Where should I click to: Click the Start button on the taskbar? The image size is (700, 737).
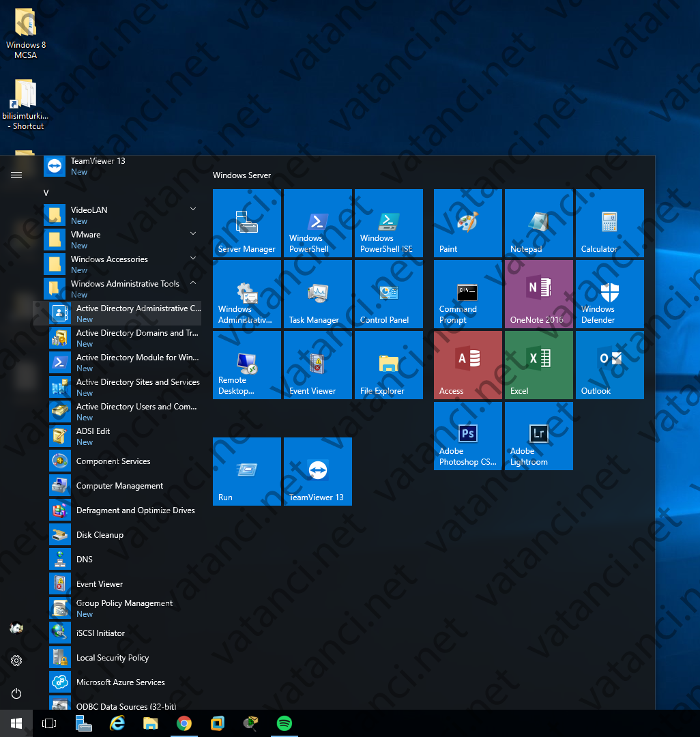pos(15,723)
